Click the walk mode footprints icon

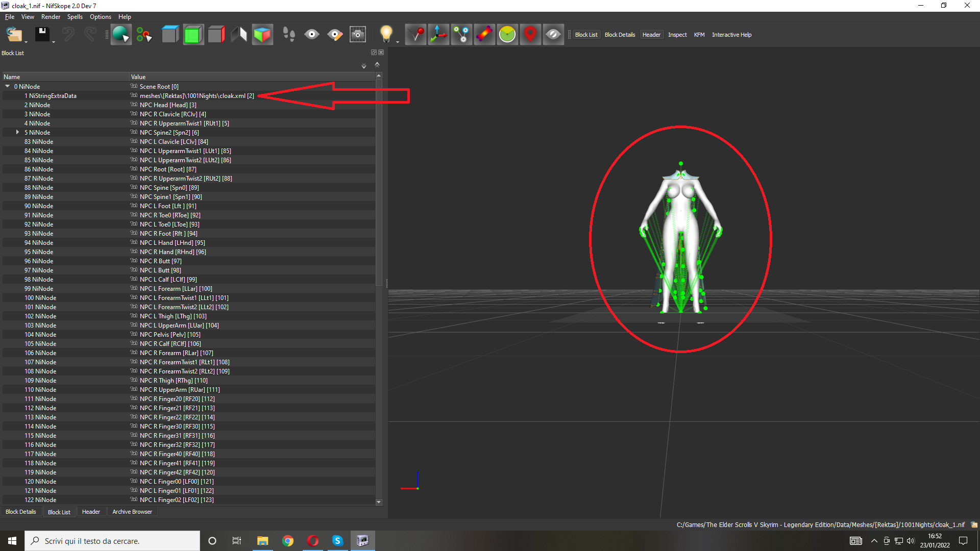[289, 35]
